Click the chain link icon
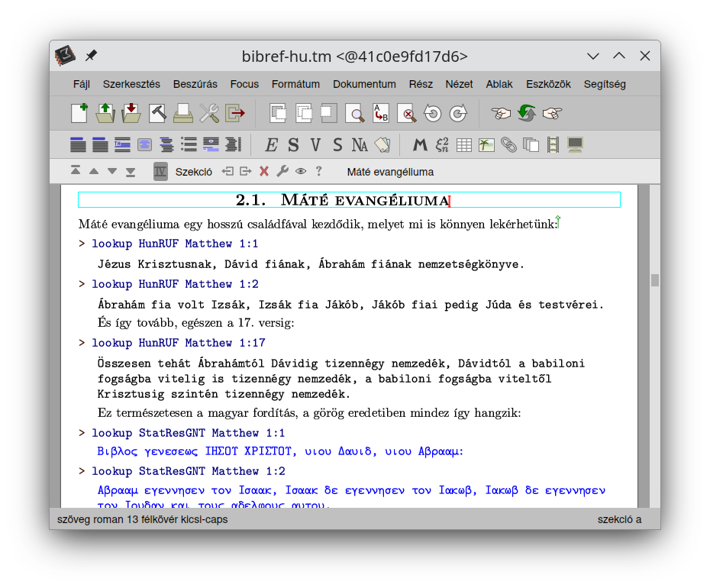Image resolution: width=710 pixels, height=588 pixels. (x=508, y=144)
